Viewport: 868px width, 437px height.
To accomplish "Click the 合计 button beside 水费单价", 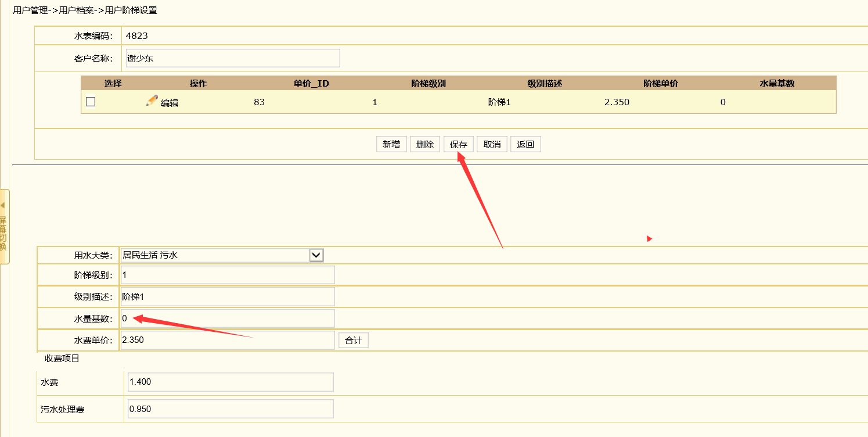I will click(x=353, y=341).
